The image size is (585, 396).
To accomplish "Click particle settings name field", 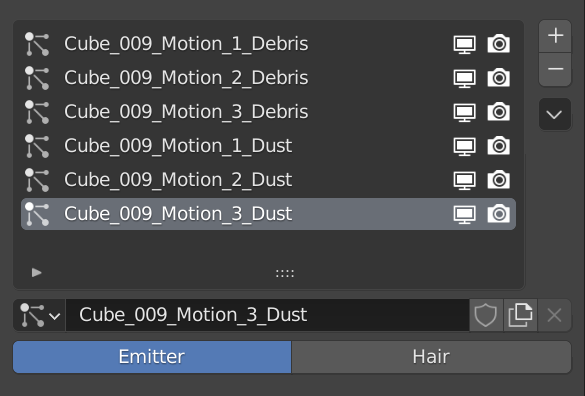I will (x=268, y=315).
